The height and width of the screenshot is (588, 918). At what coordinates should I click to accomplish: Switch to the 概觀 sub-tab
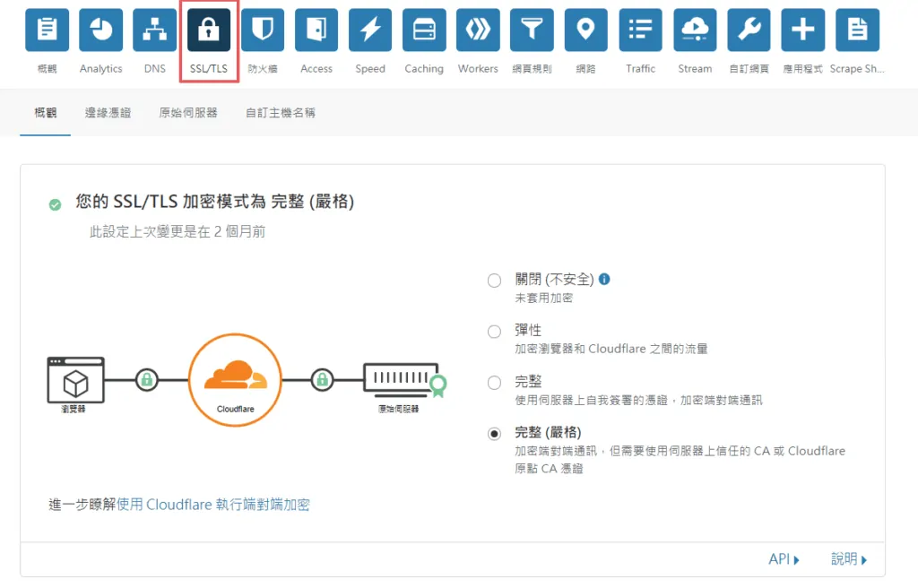(45, 112)
